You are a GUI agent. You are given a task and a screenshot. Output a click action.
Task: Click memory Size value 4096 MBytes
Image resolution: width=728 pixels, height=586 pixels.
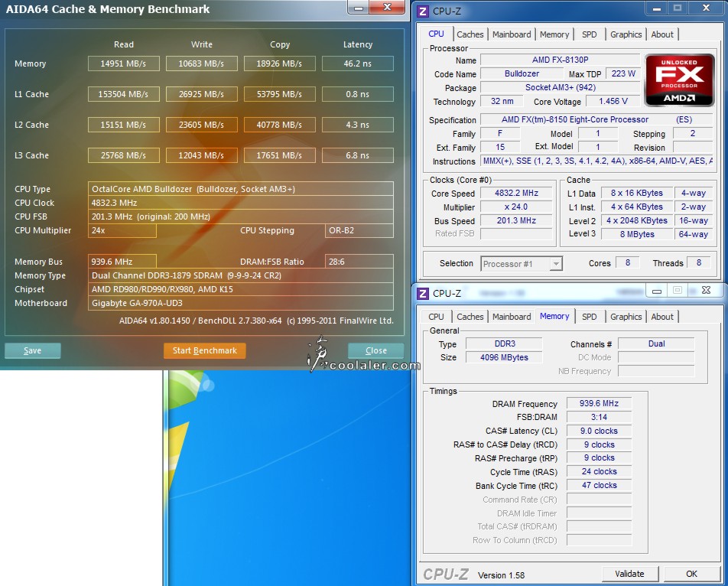(x=504, y=357)
